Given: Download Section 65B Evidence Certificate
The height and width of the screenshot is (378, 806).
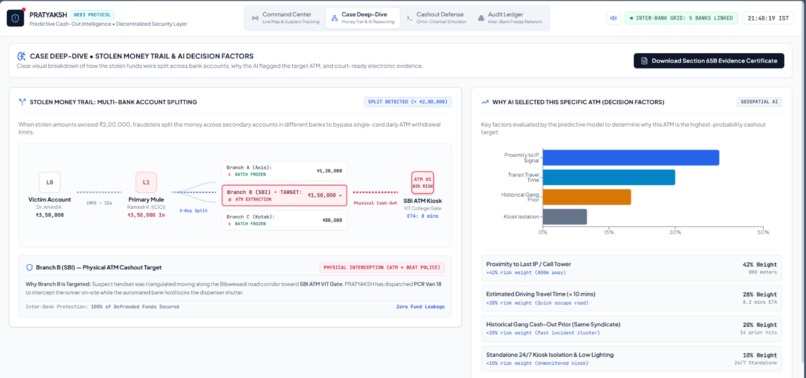Looking at the screenshot, I should (709, 61).
